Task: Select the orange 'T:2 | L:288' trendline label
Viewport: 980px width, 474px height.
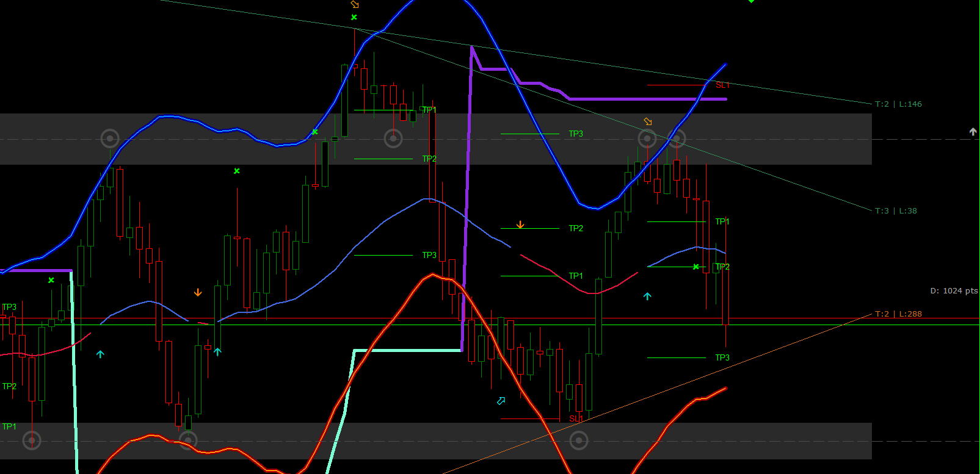Action: coord(898,314)
